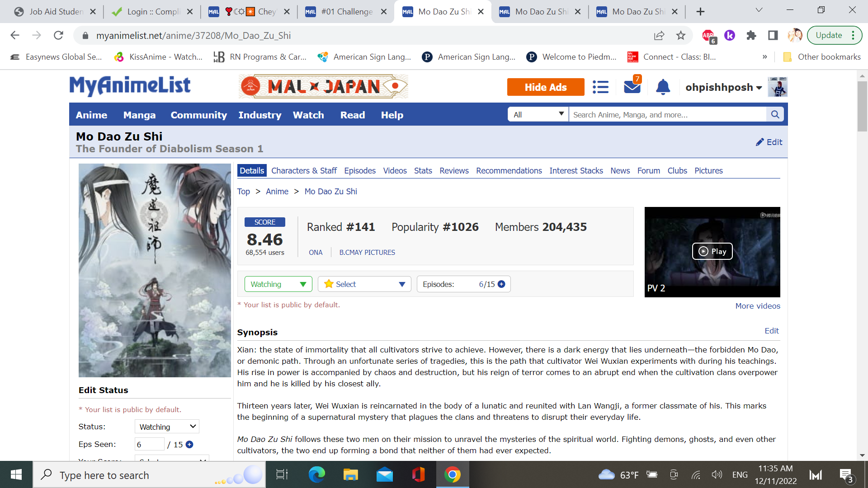Click the user profile avatar
The image size is (868, 488).
tap(778, 87)
